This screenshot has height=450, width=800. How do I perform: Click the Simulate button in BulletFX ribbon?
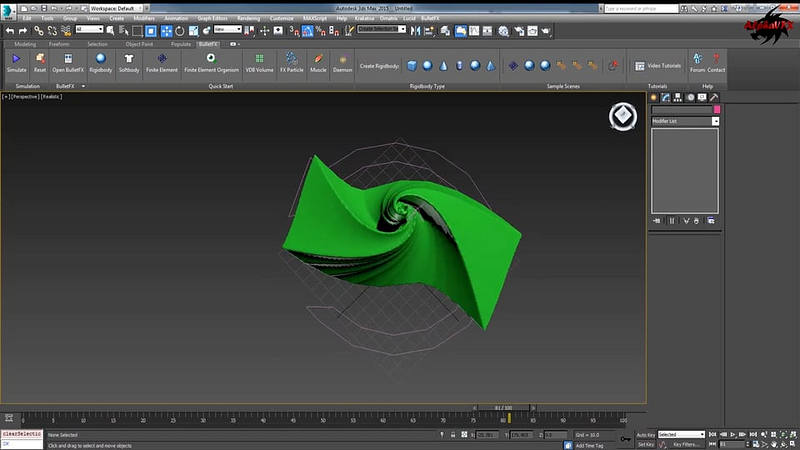[x=16, y=63]
